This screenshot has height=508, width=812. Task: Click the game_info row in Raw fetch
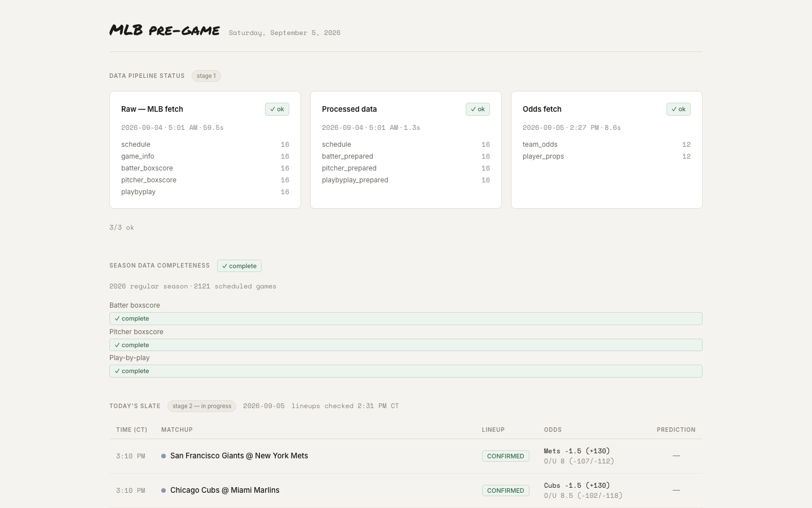pos(205,156)
